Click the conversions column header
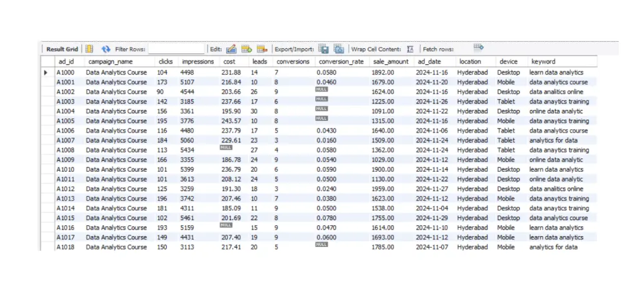 [x=293, y=62]
